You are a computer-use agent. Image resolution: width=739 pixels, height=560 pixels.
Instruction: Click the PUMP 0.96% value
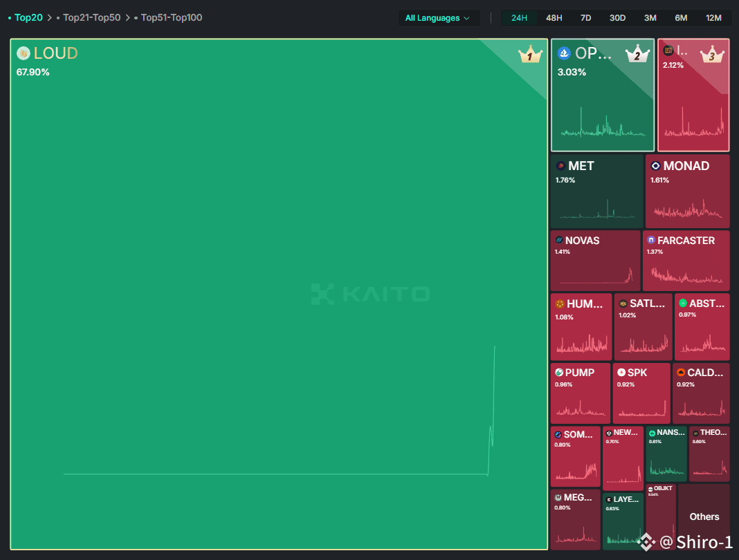563,384
